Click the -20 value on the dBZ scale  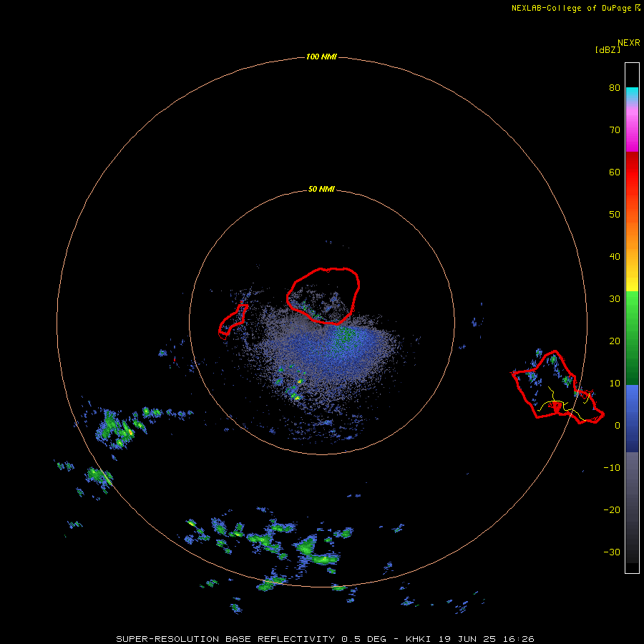coord(612,510)
